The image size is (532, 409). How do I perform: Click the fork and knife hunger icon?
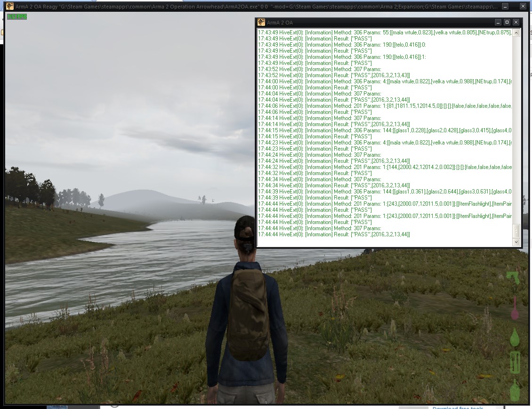click(515, 362)
